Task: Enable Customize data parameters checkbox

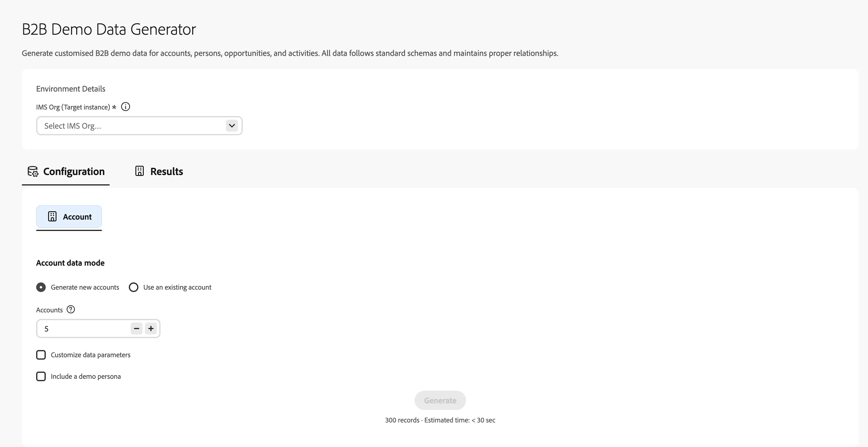Action: click(x=41, y=355)
